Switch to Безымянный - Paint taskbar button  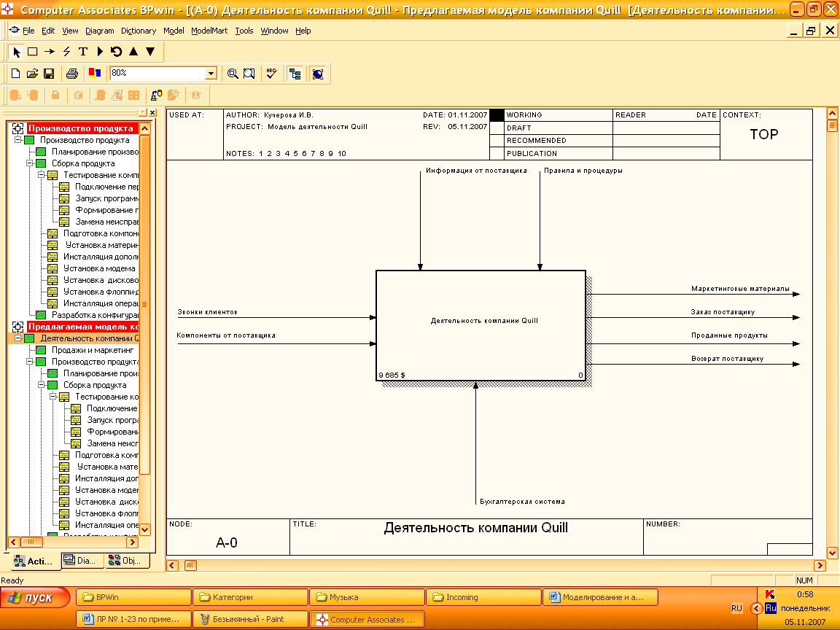point(250,619)
